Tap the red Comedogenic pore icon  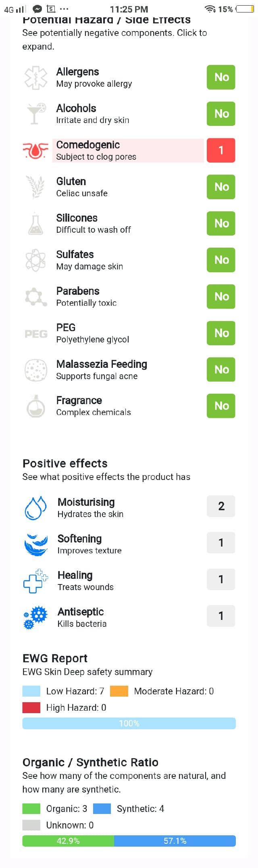pos(35,150)
